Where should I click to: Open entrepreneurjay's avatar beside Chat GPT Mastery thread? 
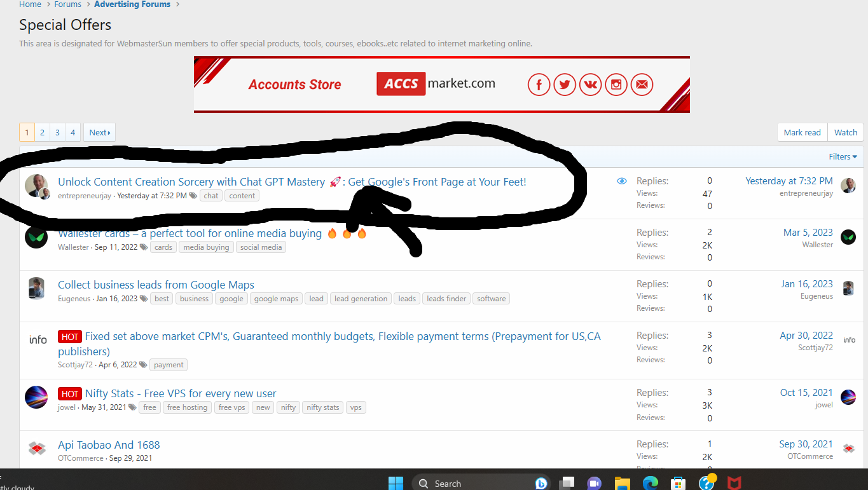click(36, 186)
